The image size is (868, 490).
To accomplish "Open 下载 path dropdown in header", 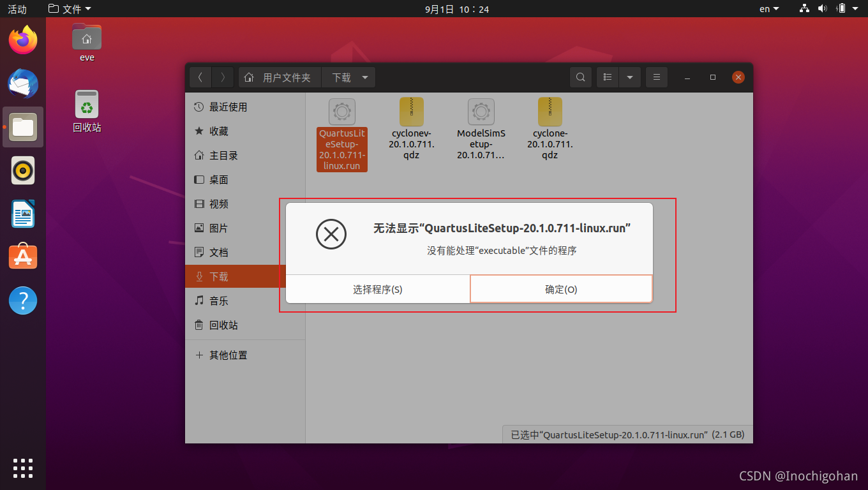I will click(348, 77).
